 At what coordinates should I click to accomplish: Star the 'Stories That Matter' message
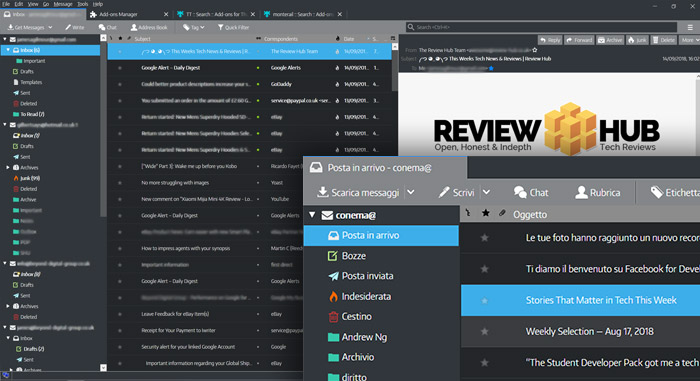484,301
